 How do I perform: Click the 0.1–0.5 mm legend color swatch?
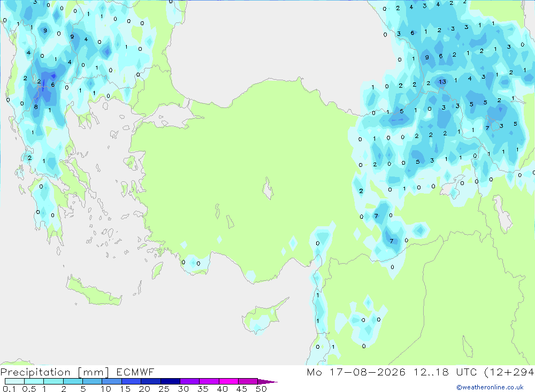pos(14,381)
